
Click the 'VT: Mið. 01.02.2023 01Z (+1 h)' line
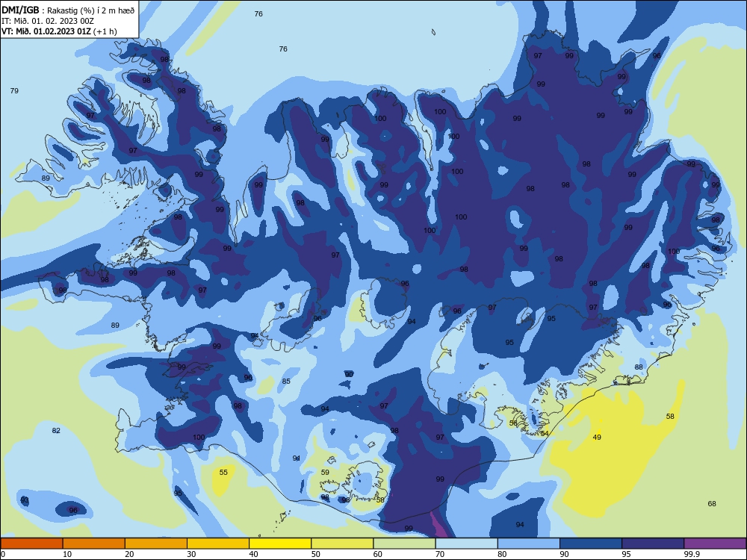[59, 31]
